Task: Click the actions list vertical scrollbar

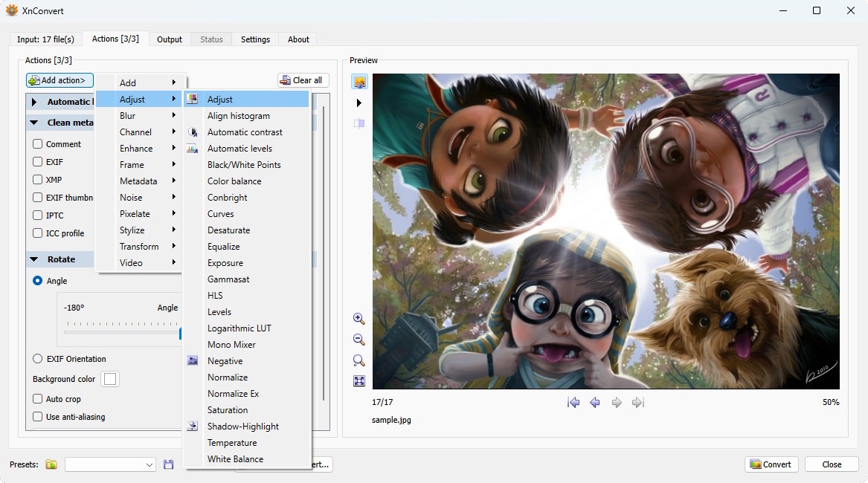Action: point(324,252)
